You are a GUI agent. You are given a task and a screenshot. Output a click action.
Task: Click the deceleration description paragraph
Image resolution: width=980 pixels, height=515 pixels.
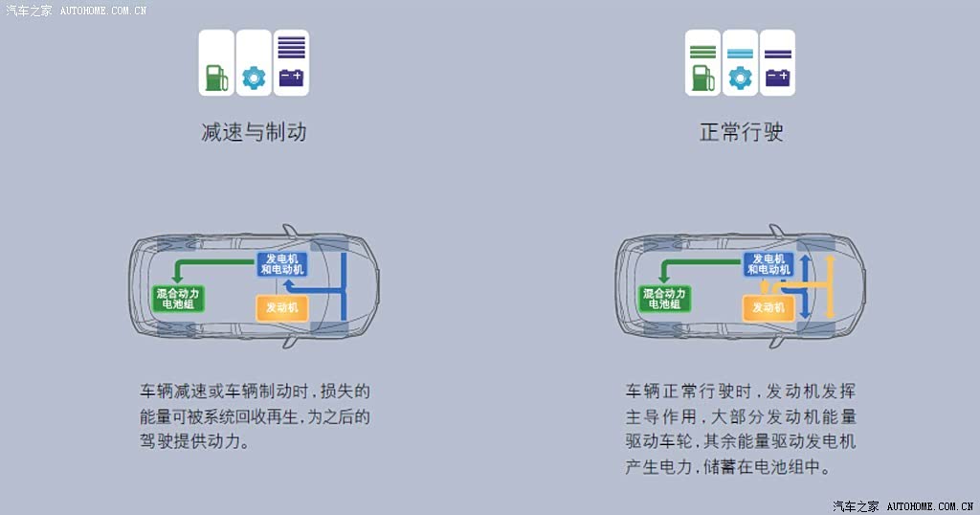point(255,416)
